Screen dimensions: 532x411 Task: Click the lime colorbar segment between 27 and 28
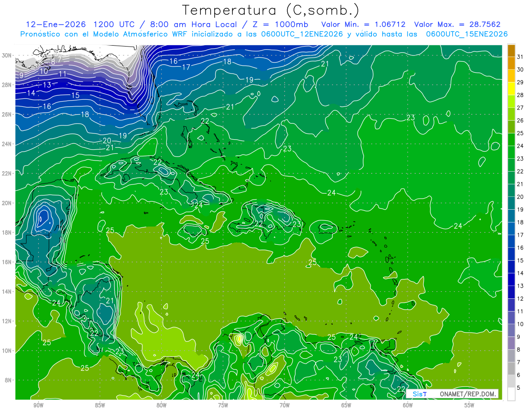point(511,101)
